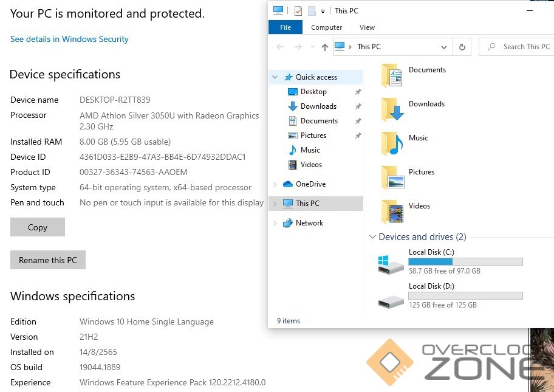Expand the OneDrive tree node
The width and height of the screenshot is (554, 392).
(x=275, y=184)
